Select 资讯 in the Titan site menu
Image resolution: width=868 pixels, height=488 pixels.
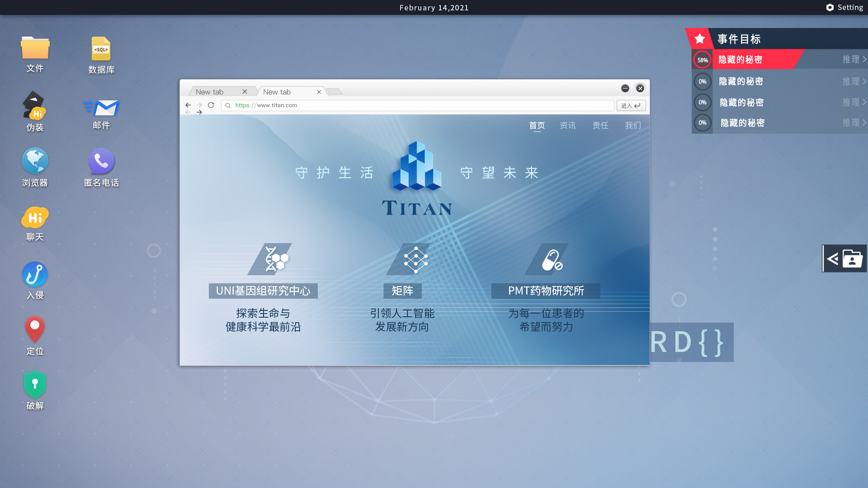[x=567, y=126]
